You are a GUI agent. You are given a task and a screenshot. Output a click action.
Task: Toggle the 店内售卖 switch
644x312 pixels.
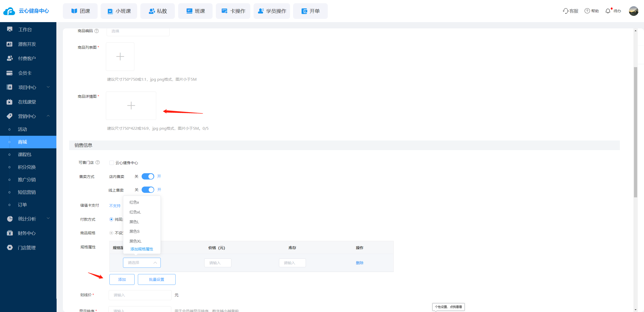148,176
